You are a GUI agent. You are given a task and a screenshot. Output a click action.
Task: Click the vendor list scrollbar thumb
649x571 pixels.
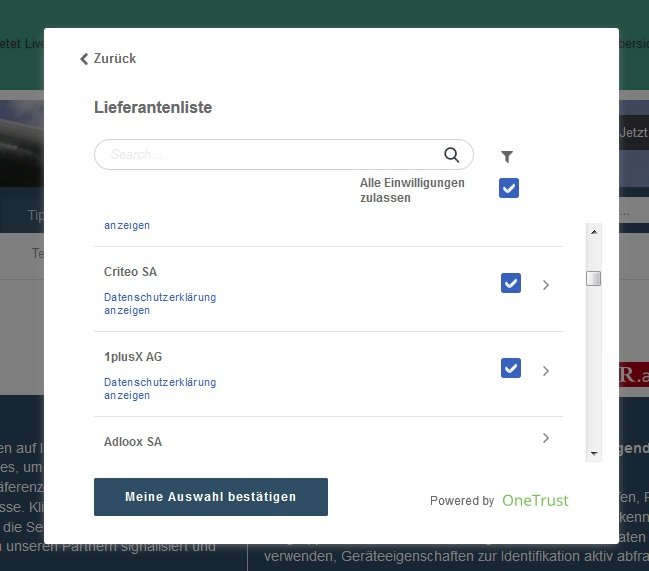tap(594, 278)
